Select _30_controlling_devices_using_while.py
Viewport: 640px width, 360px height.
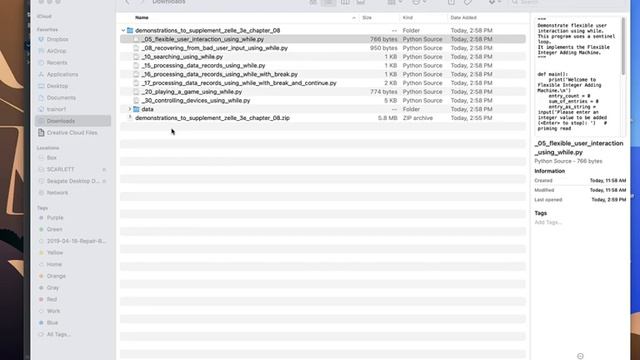323,100
